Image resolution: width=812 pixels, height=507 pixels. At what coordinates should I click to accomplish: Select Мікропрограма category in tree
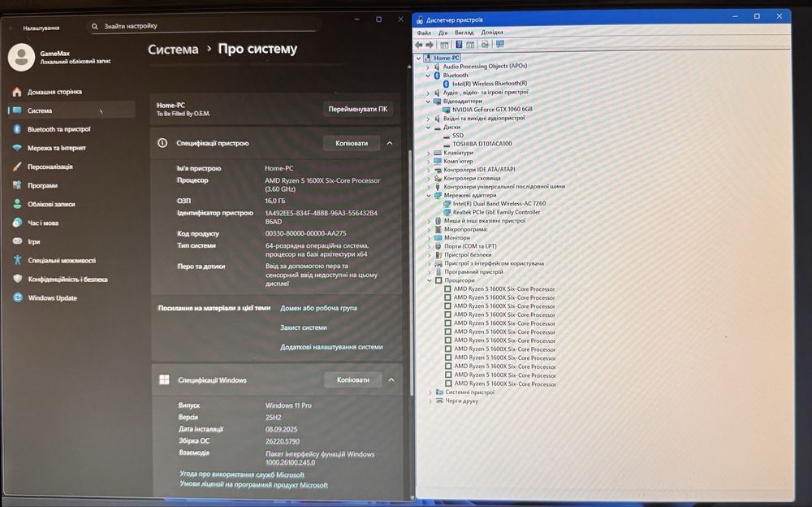pyautogui.click(x=465, y=229)
